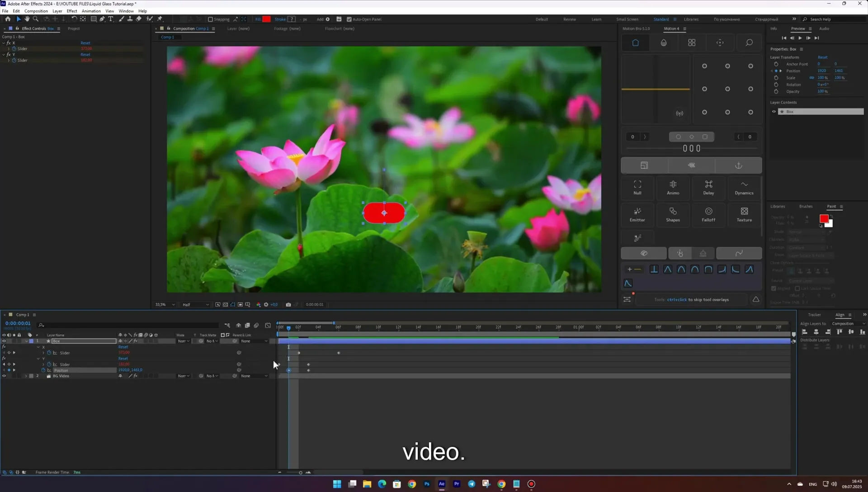
Task: Open Texture tool in Motion panel
Action: click(x=744, y=214)
